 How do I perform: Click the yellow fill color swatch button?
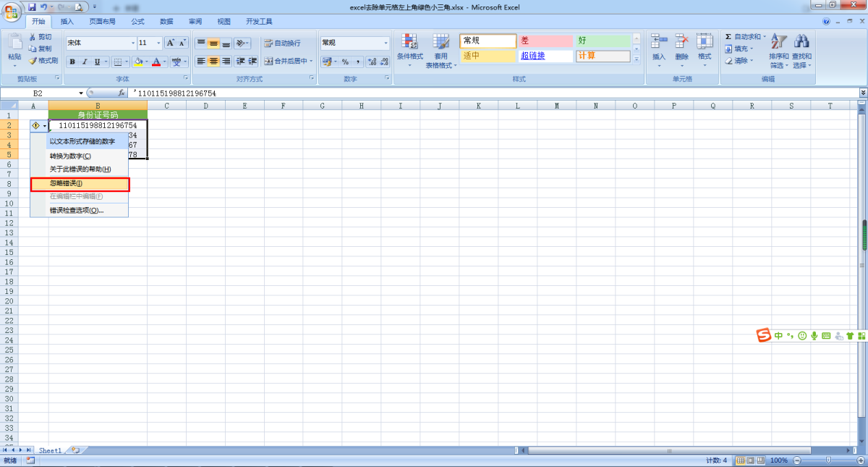137,62
